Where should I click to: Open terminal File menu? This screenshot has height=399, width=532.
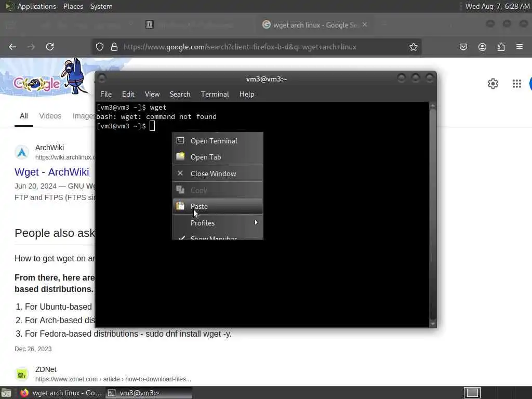(106, 95)
